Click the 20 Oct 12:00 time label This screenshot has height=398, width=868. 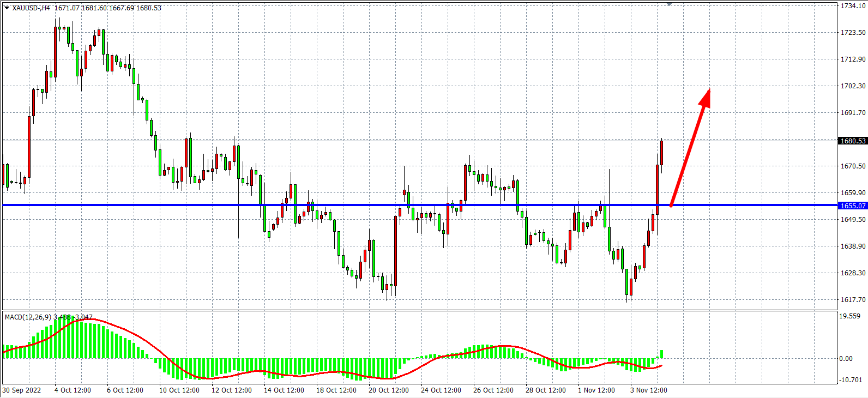[388, 390]
